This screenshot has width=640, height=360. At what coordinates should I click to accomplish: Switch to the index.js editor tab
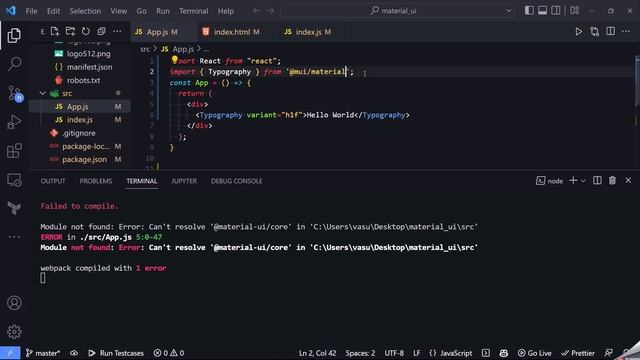click(x=308, y=32)
